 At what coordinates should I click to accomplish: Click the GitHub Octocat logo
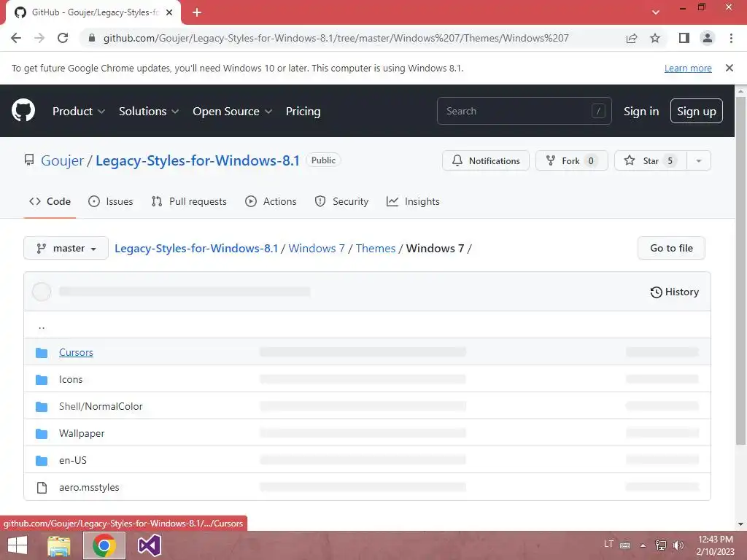coord(23,111)
